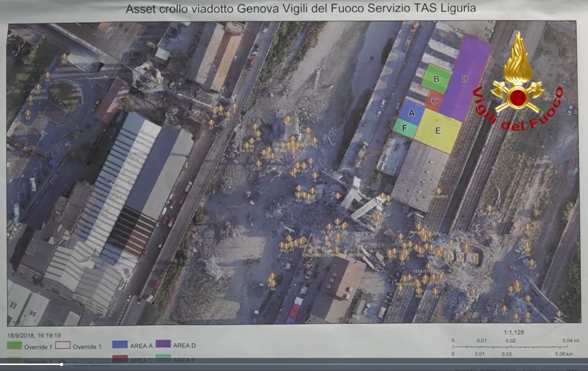Select marker number 83
588x371 pixels.
pyautogui.click(x=531, y=263)
